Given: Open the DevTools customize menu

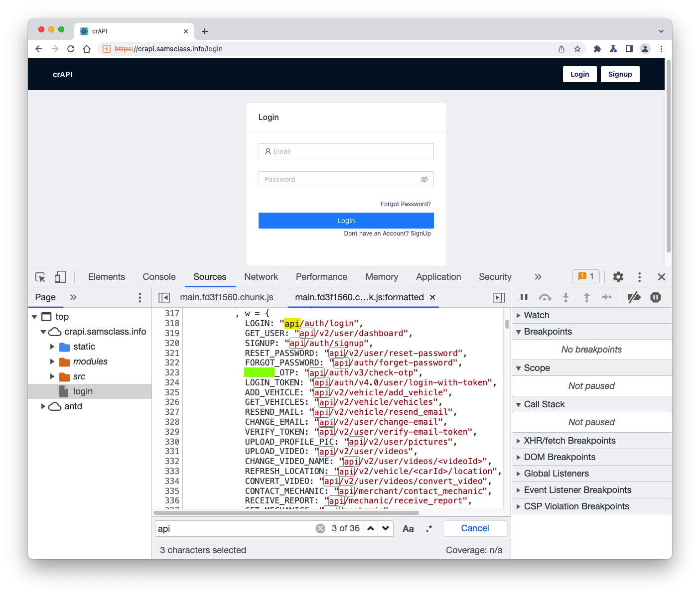Looking at the screenshot, I should [639, 277].
